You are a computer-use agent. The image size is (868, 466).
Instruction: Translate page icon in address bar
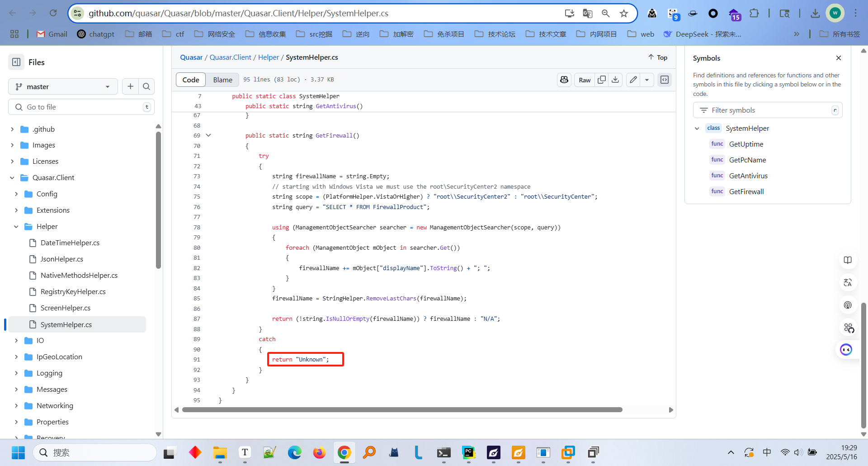point(588,14)
